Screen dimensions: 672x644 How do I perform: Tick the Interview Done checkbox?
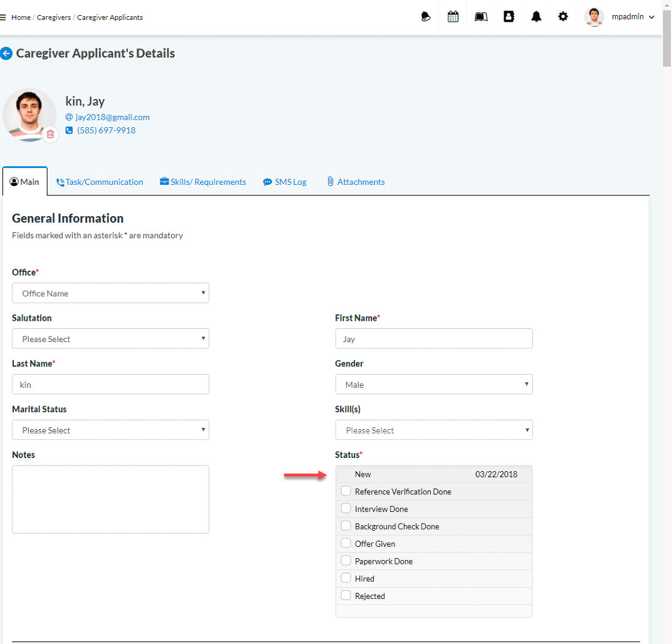(346, 509)
